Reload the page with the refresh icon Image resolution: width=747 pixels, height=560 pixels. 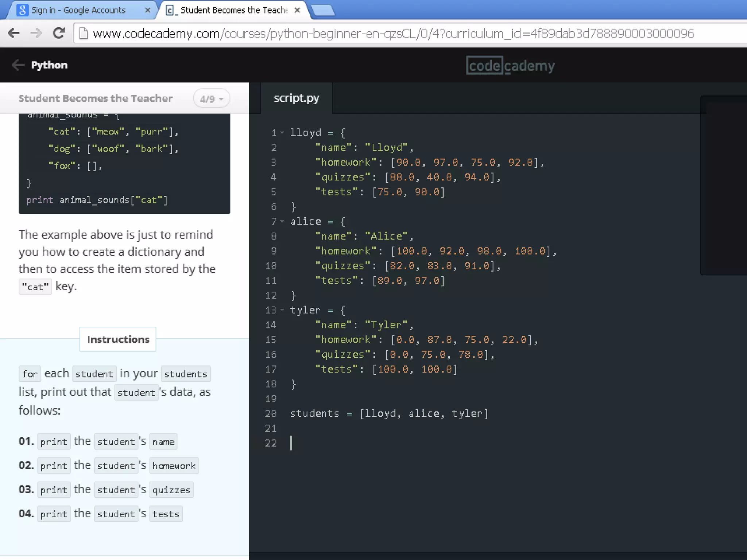click(x=59, y=33)
